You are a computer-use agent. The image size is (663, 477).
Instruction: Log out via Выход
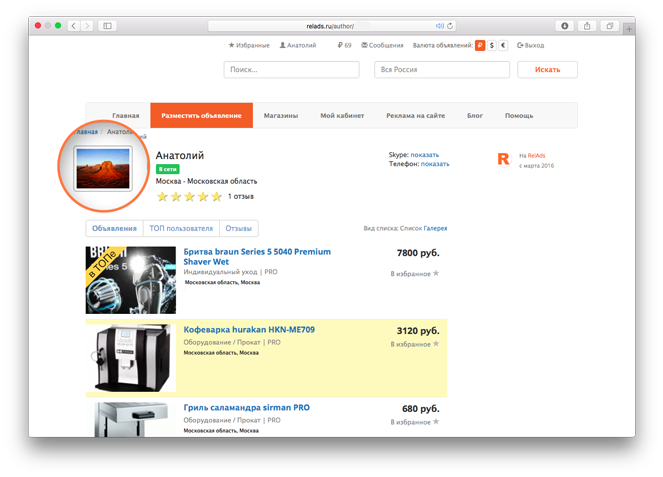tap(531, 45)
